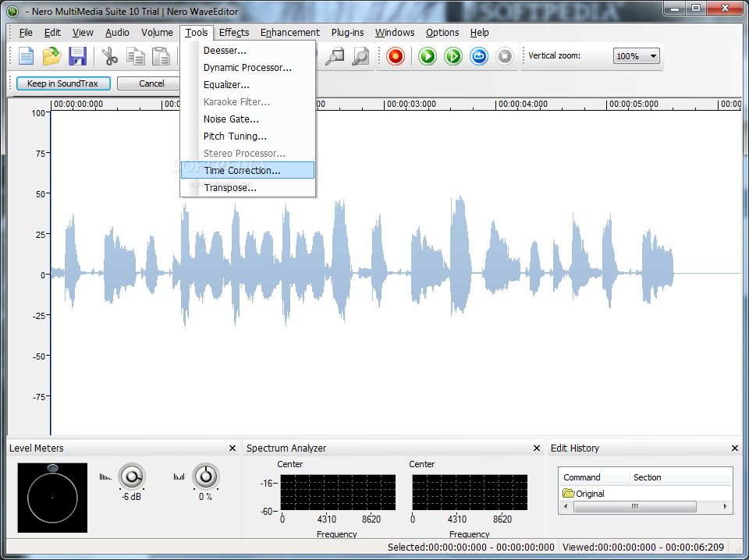
Task: Click the Command column header in Edit History
Action: click(x=594, y=477)
